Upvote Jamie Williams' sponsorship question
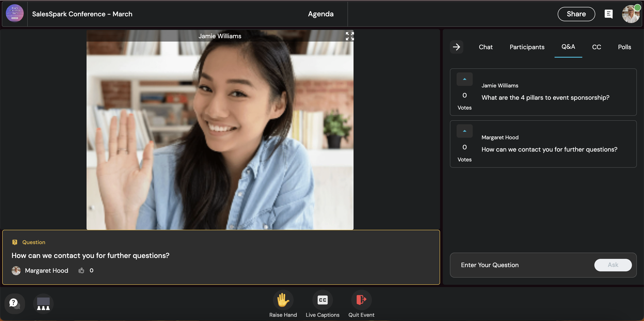The width and height of the screenshot is (644, 321). [x=464, y=79]
